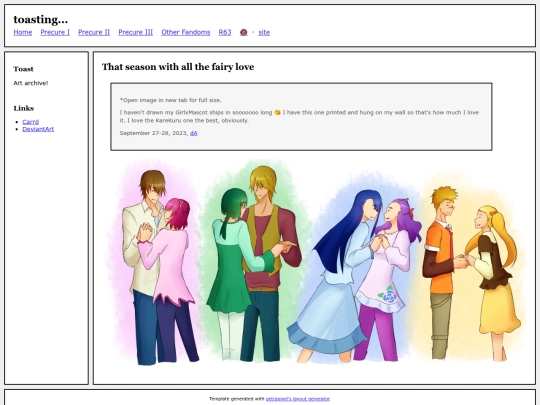540x405 pixels.
Task: Open petrapixel's layout generator footer link
Action: [298, 399]
